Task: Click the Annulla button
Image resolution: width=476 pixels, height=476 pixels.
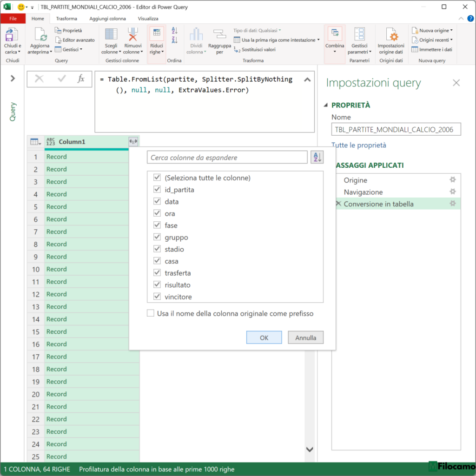Action: tap(305, 337)
